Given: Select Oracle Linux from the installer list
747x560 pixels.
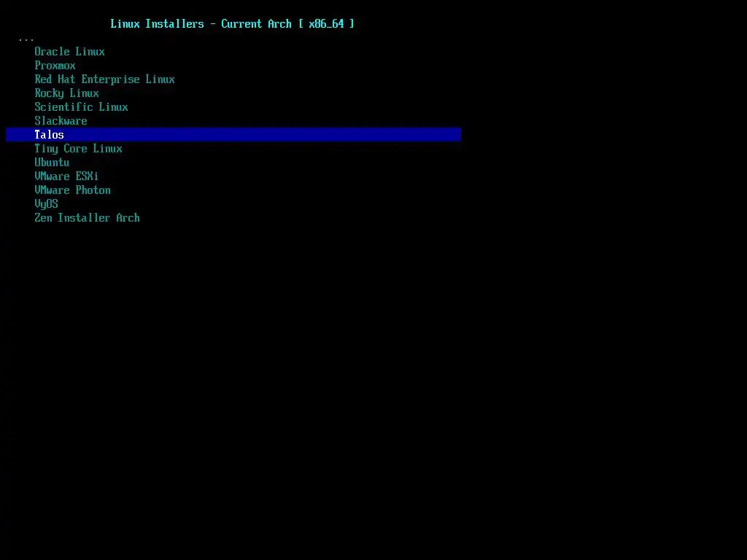Looking at the screenshot, I should [69, 52].
